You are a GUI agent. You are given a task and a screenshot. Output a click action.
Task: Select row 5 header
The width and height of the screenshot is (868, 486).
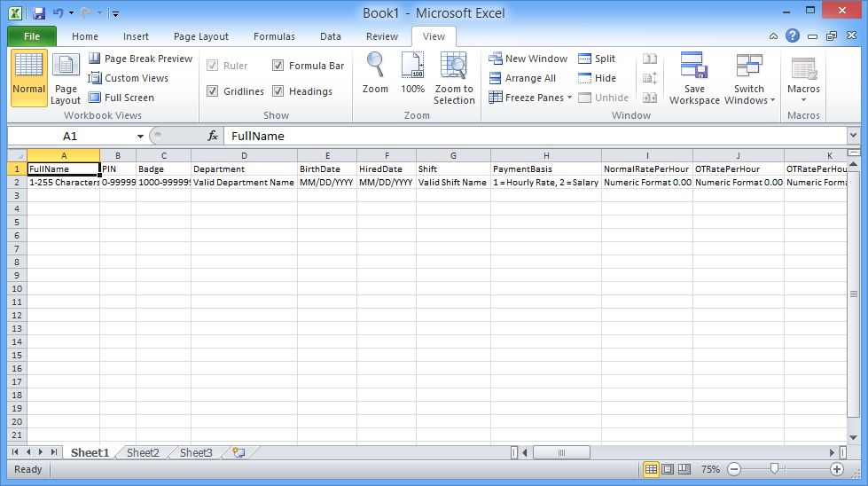17,222
